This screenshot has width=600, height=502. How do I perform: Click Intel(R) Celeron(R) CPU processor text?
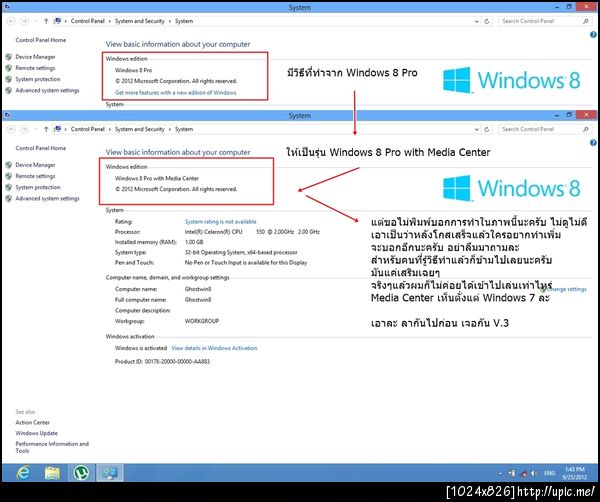click(x=214, y=232)
